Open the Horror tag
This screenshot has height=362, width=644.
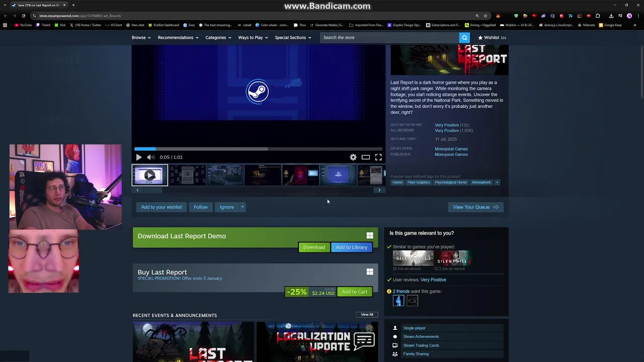point(397,183)
